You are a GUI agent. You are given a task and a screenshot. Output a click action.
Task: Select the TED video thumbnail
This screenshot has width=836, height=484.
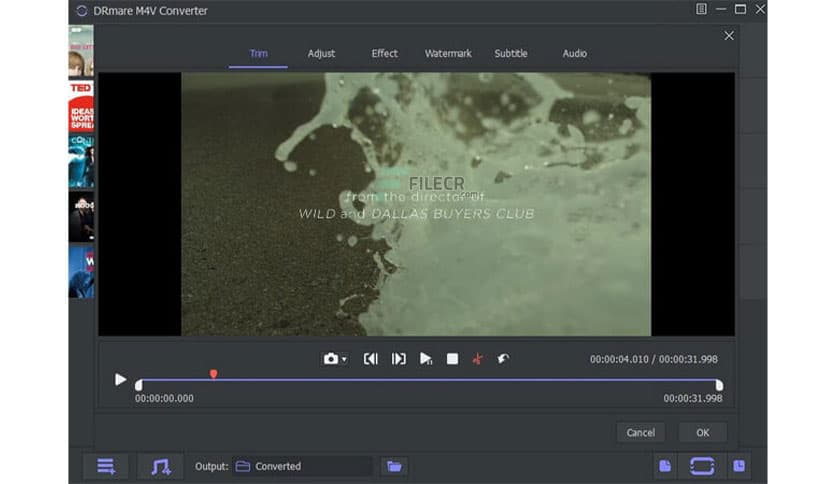81,106
